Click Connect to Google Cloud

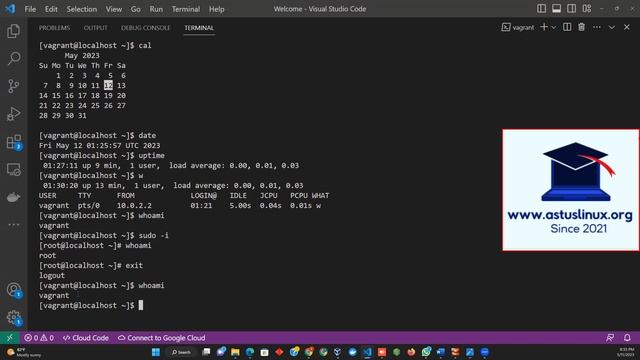pyautogui.click(x=162, y=338)
